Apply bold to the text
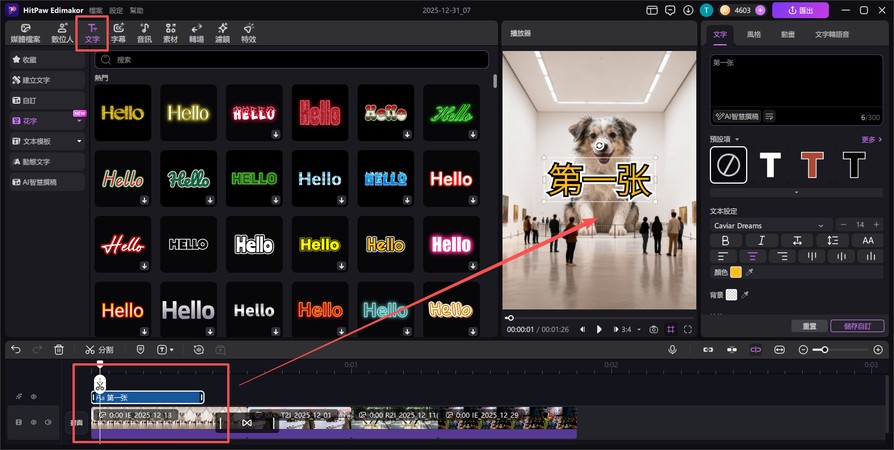 click(726, 241)
